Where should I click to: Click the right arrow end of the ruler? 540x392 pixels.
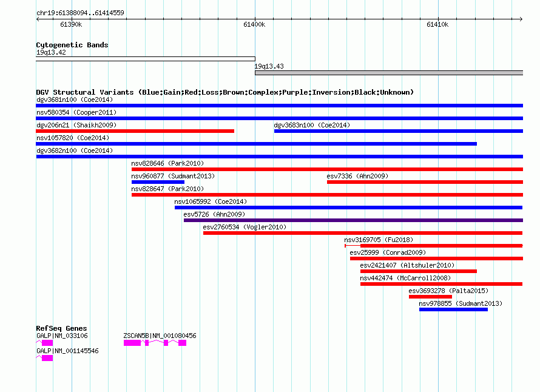(x=521, y=19)
